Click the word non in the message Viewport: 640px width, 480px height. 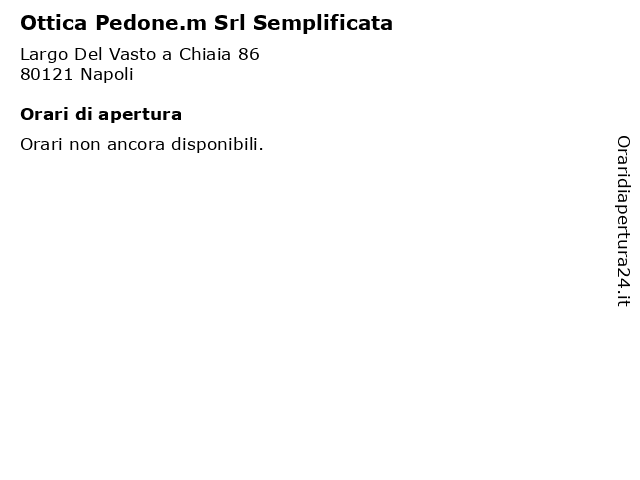pos(85,146)
